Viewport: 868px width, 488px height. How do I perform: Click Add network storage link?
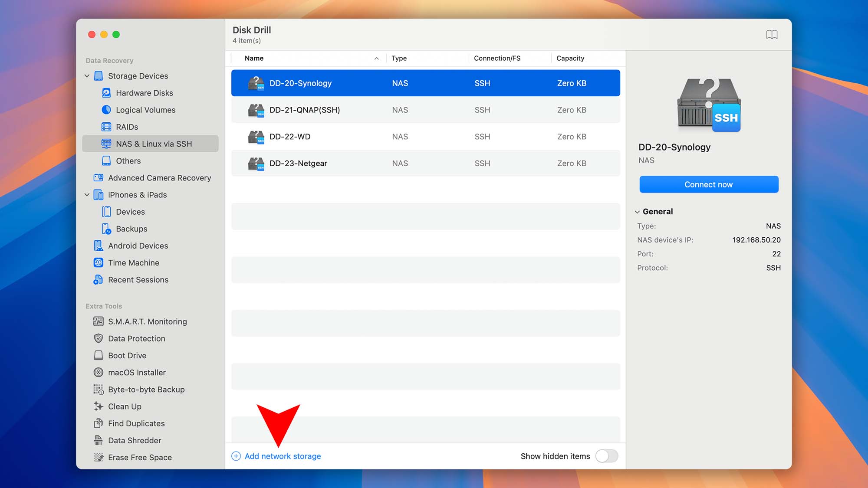pos(283,456)
